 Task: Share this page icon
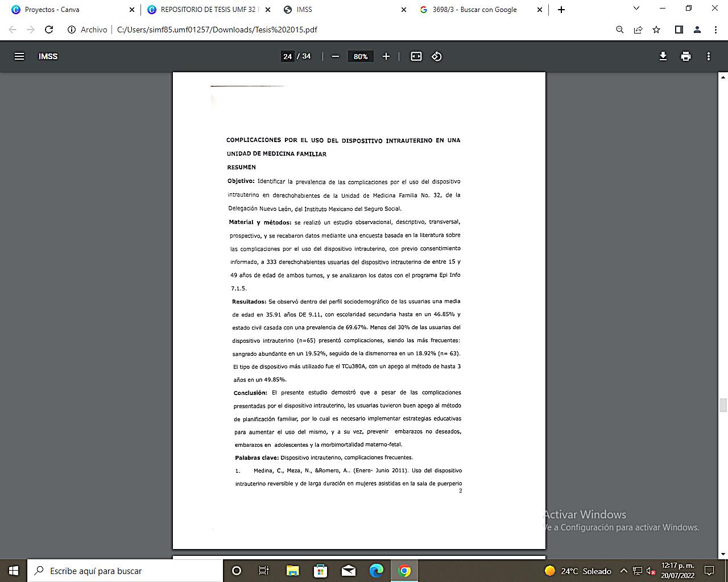[x=638, y=30]
